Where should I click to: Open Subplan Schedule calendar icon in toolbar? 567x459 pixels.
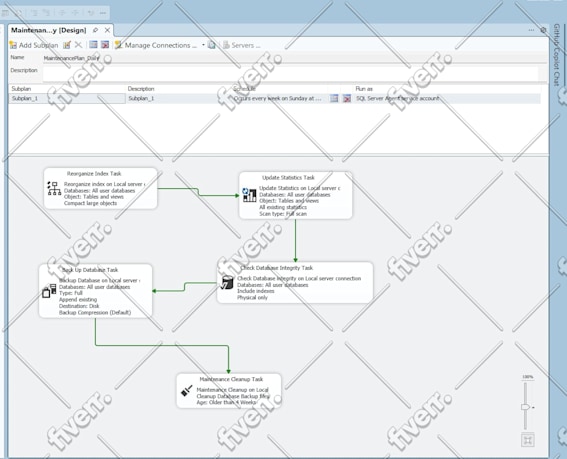[93, 45]
